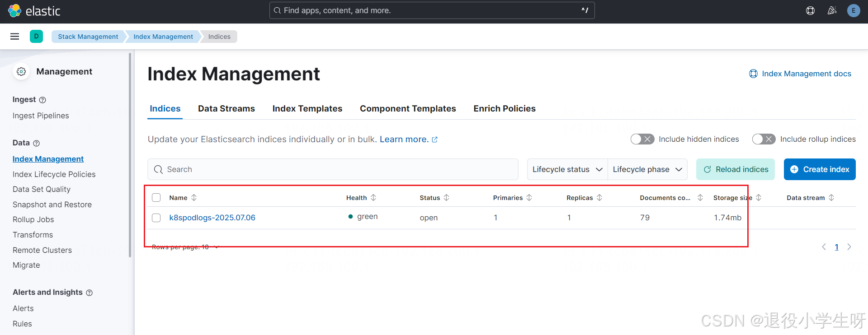This screenshot has height=335, width=868.
Task: Go to next page arrow
Action: tap(849, 247)
